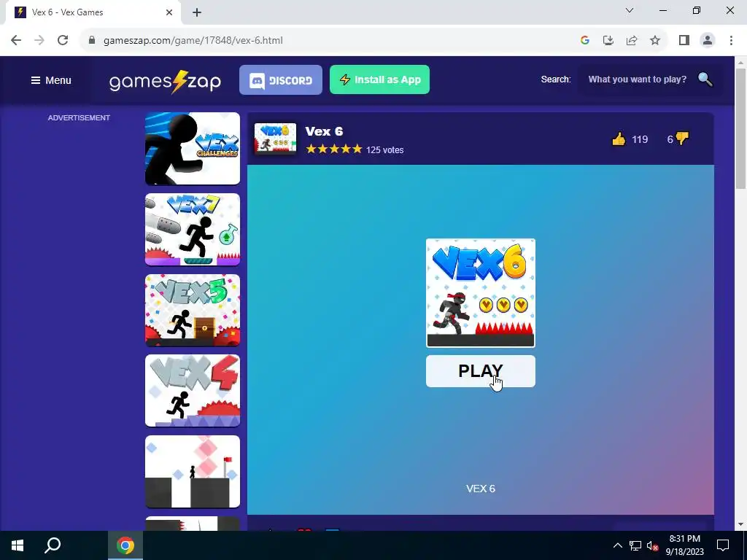Image resolution: width=747 pixels, height=560 pixels.
Task: Open the Windows Start menu
Action: [18, 545]
